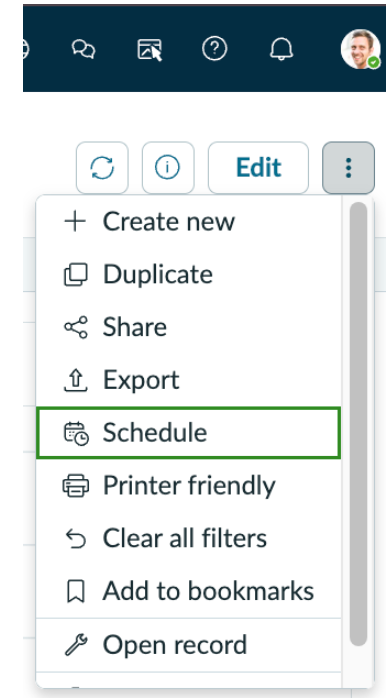Click the Edit button
The width and height of the screenshot is (389, 698).
[258, 168]
